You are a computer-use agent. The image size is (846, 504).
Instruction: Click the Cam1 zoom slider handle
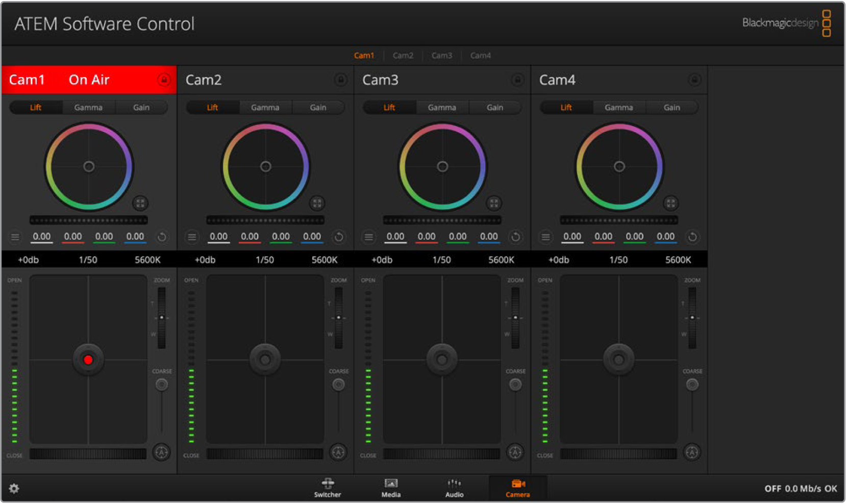click(x=162, y=317)
